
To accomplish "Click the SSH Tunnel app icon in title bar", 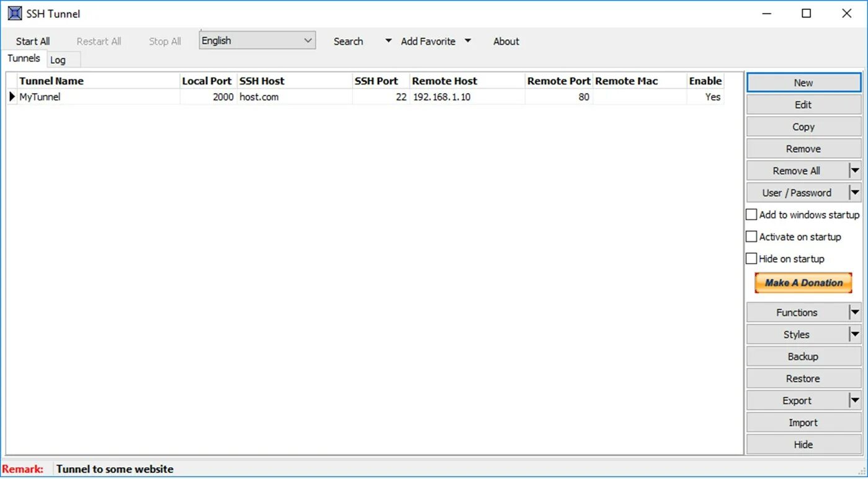I will (x=15, y=13).
